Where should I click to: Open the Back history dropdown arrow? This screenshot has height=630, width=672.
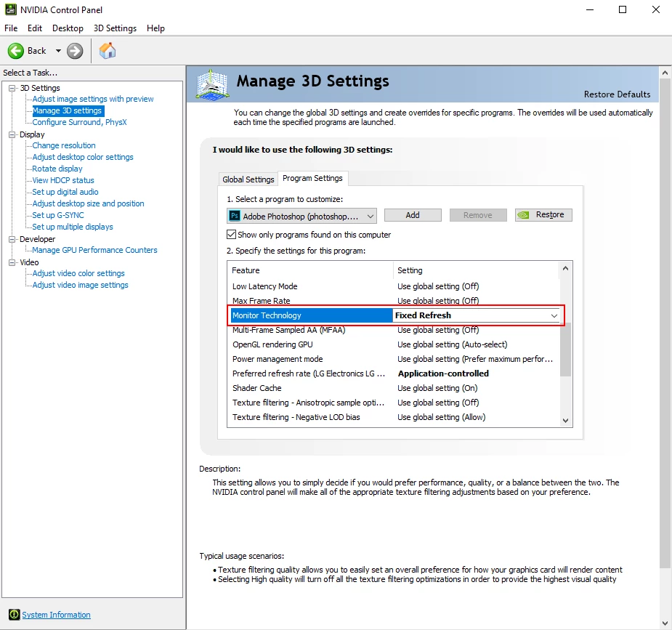coord(58,51)
